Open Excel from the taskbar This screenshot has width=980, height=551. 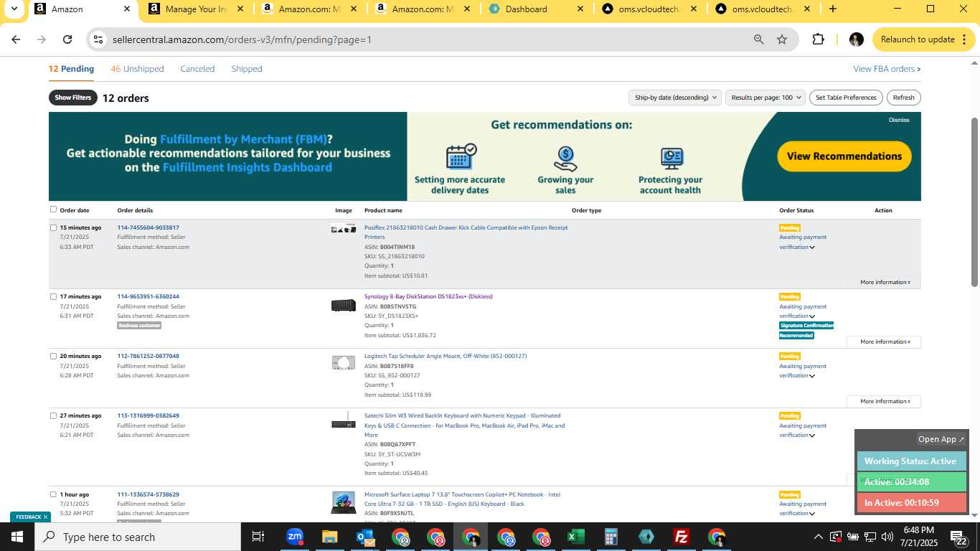[x=575, y=537]
